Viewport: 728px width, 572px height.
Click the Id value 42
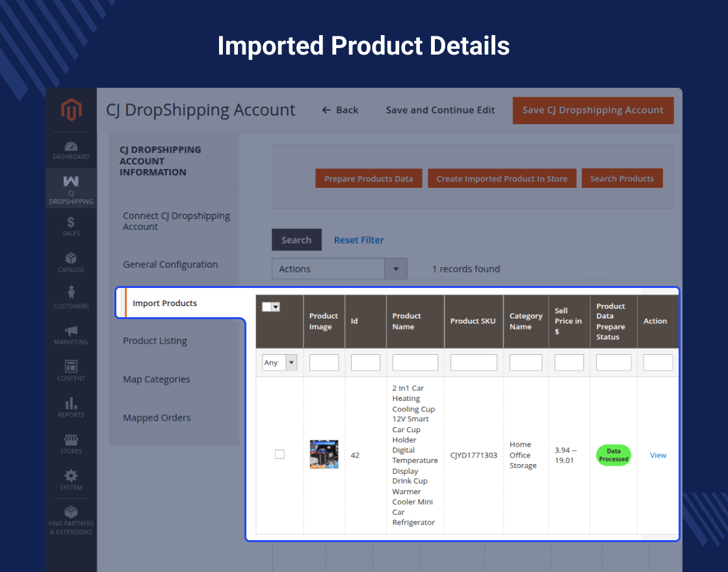coord(355,456)
